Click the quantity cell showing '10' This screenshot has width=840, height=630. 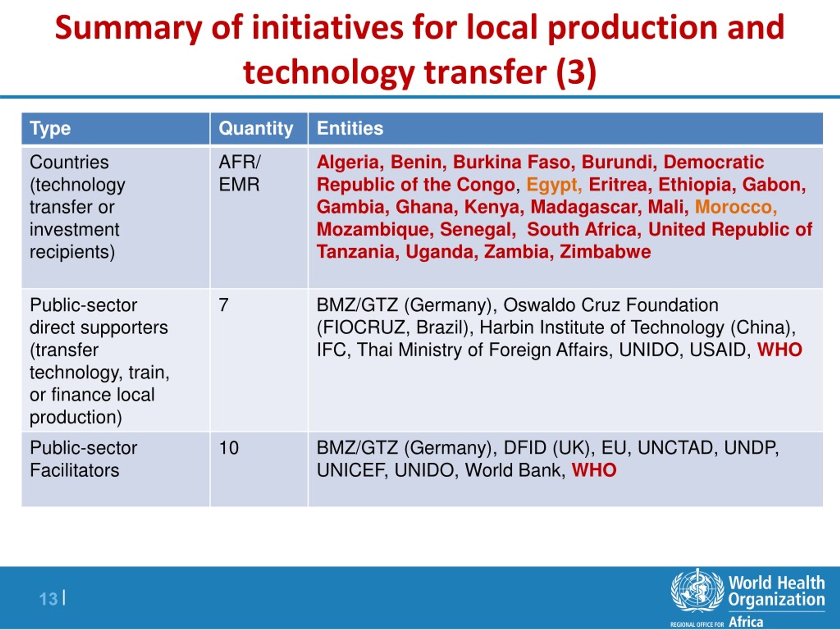point(259,469)
